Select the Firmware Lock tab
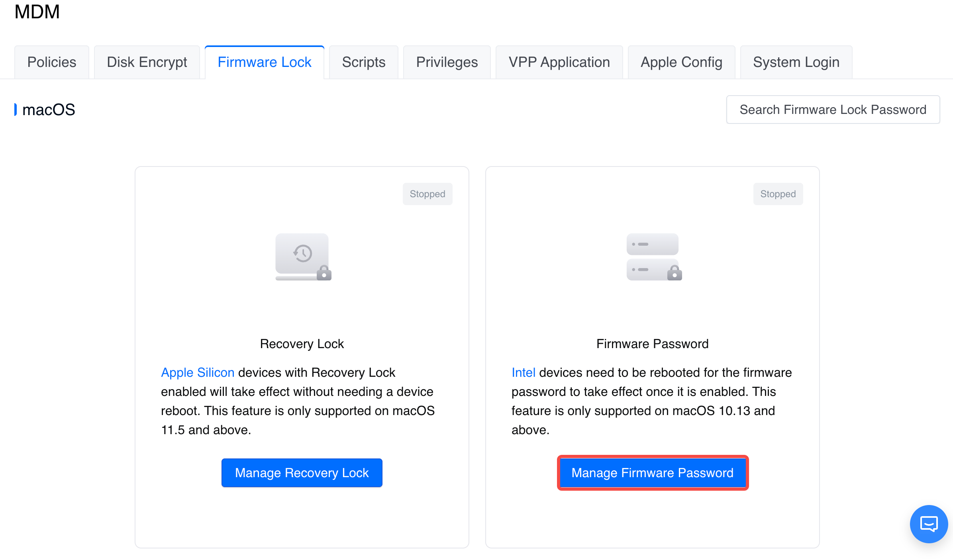This screenshot has width=953, height=560. pos(264,63)
